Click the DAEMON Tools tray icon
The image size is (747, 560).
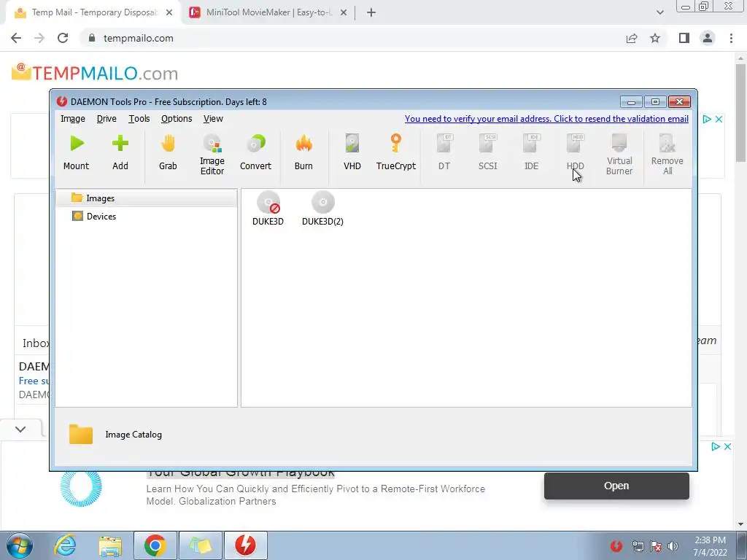pos(616,546)
